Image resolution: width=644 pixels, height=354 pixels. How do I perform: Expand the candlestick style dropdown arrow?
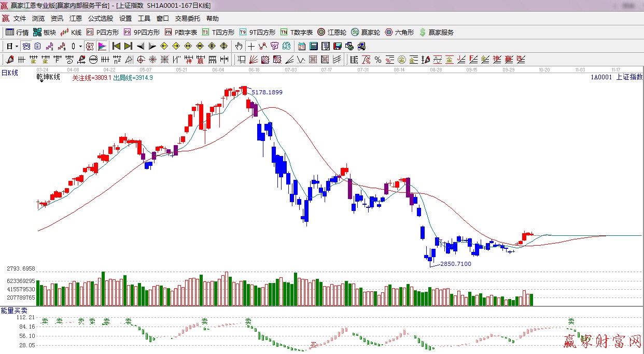tap(80, 46)
